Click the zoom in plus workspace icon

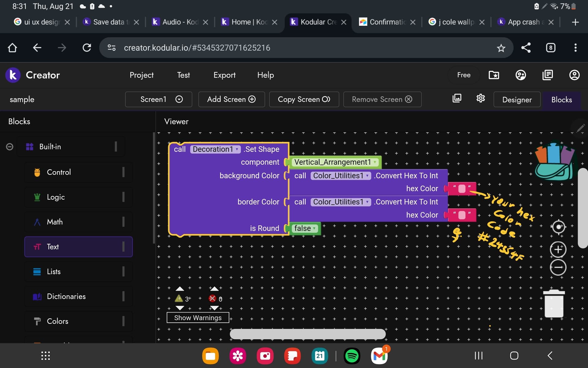558,249
